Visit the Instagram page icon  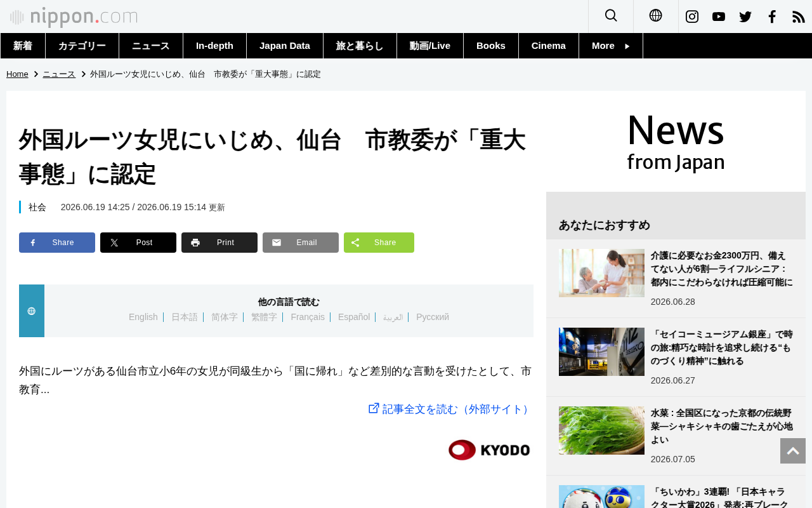tap(692, 17)
